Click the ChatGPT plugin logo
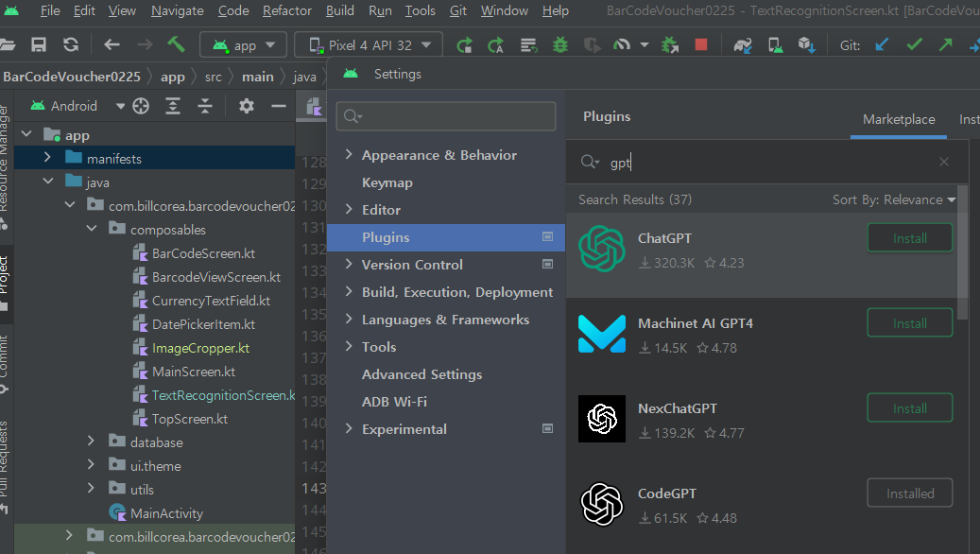 click(x=602, y=249)
